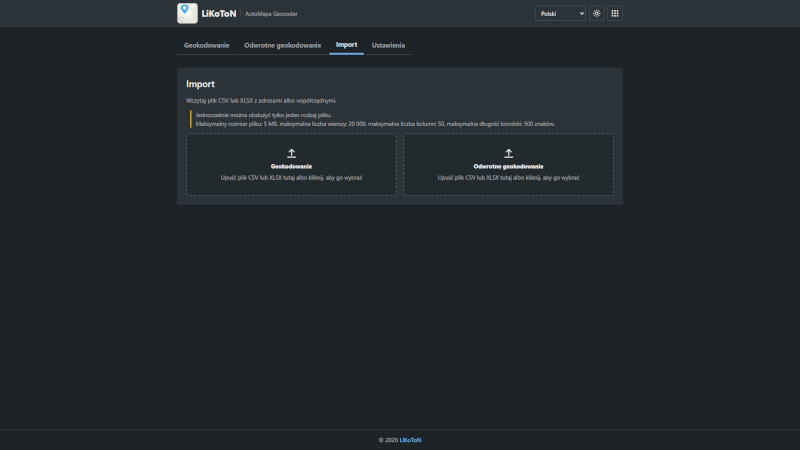The width and height of the screenshot is (800, 450).
Task: Click the 'Maksymalny rozmiar pliku' limits line
Action: (375, 124)
